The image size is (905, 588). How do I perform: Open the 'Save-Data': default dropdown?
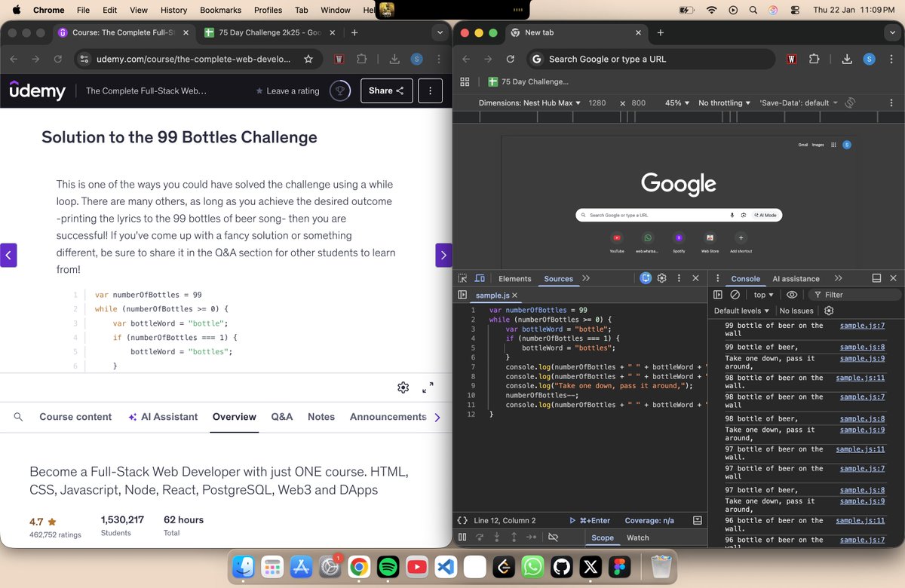coord(798,103)
